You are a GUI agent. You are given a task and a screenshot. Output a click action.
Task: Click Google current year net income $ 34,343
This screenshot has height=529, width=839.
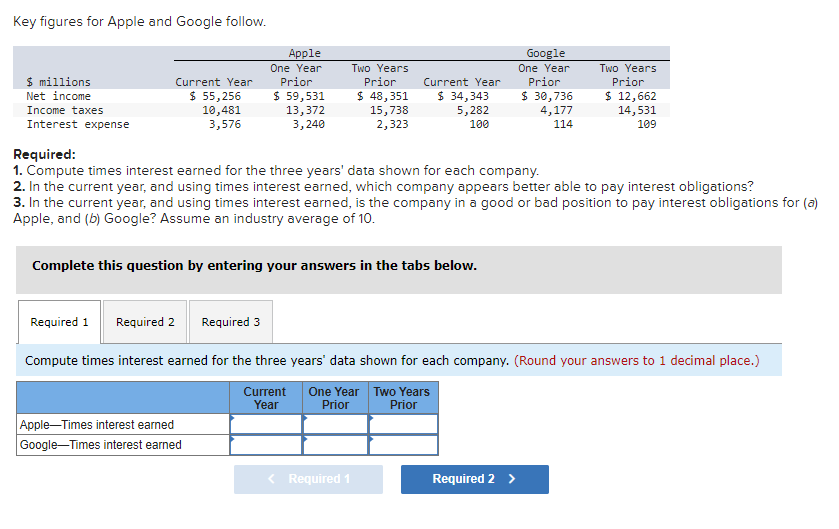pos(463,96)
